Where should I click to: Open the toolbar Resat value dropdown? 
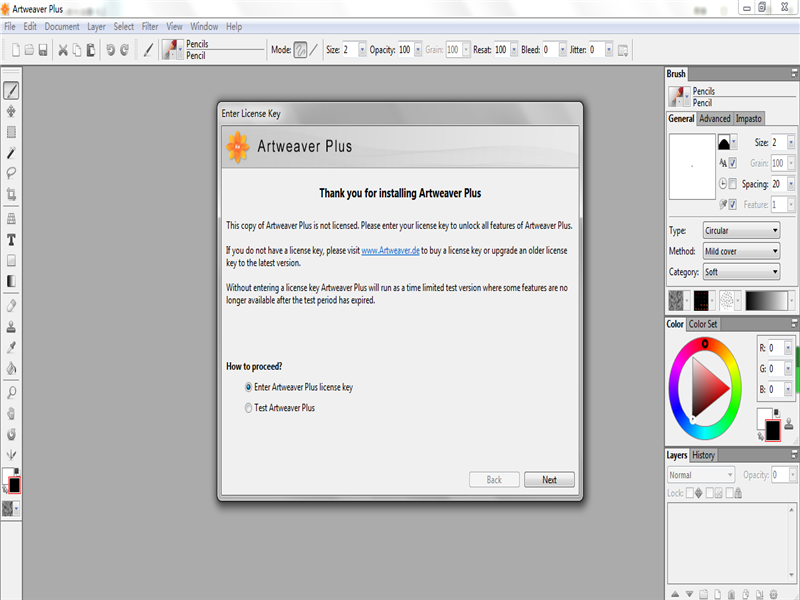click(514, 49)
